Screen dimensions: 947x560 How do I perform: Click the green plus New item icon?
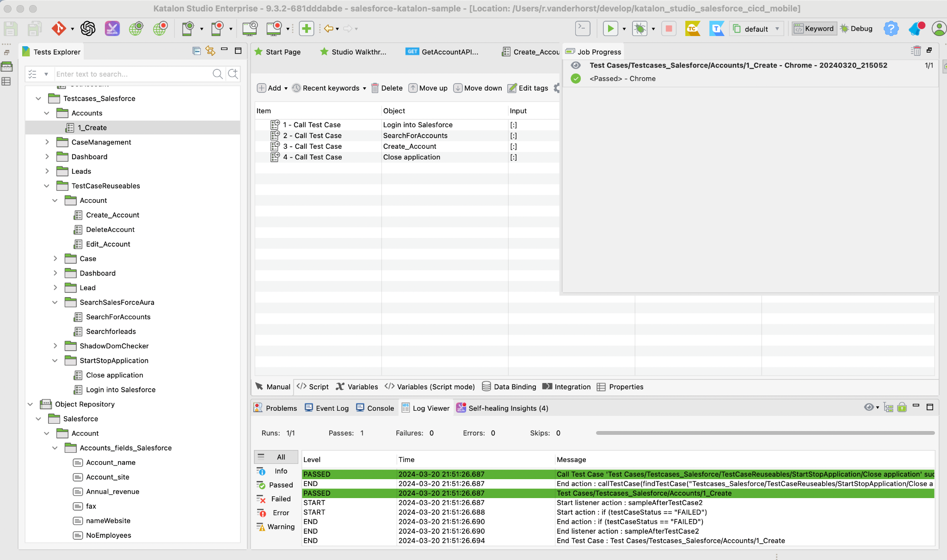(307, 29)
